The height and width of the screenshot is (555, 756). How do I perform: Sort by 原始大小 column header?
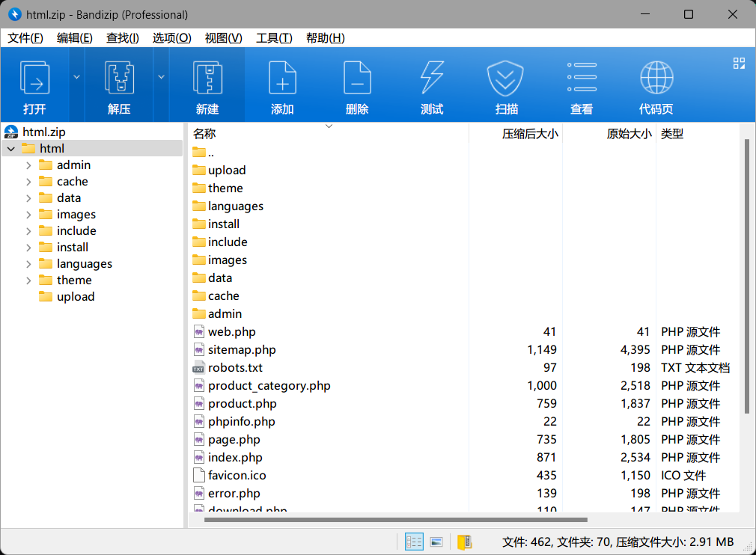(x=629, y=134)
